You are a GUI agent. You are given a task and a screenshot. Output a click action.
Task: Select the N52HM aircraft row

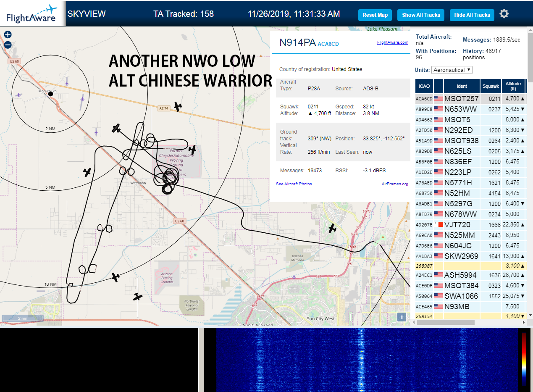pyautogui.click(x=470, y=193)
